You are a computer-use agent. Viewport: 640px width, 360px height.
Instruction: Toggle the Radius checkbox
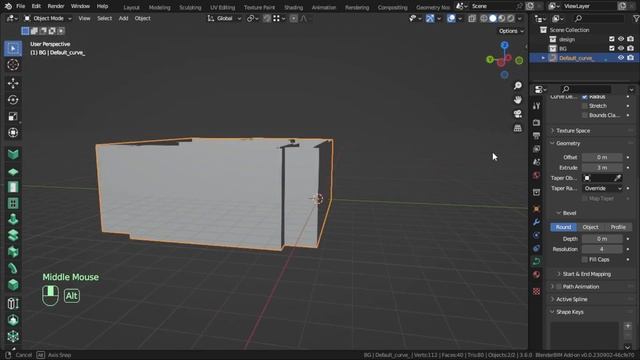tap(584, 97)
